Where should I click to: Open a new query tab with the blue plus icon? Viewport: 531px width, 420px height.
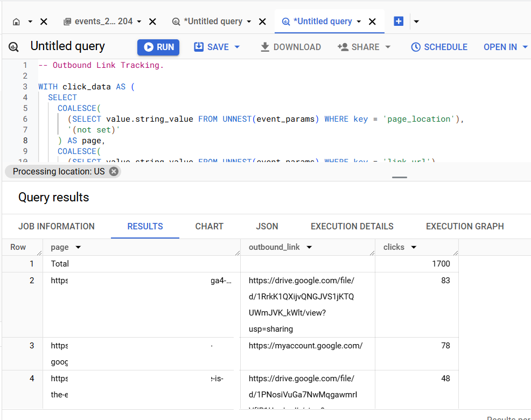click(x=398, y=22)
